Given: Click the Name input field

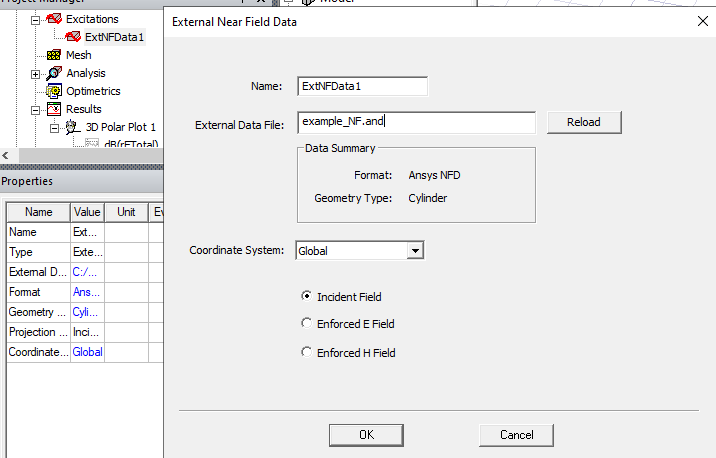Looking at the screenshot, I should coord(363,86).
